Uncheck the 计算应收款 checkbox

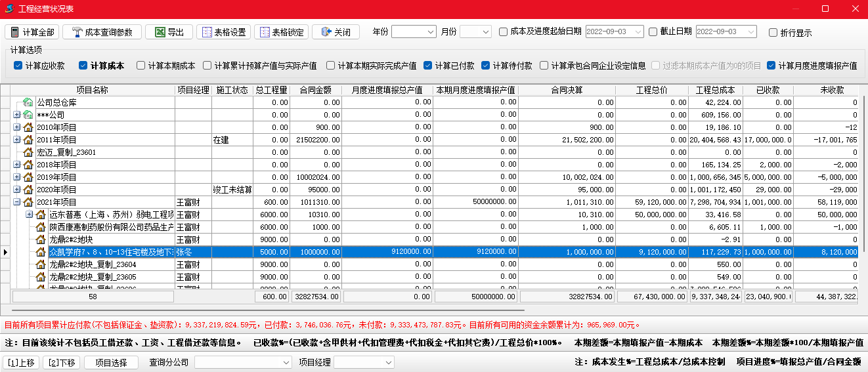tap(18, 66)
